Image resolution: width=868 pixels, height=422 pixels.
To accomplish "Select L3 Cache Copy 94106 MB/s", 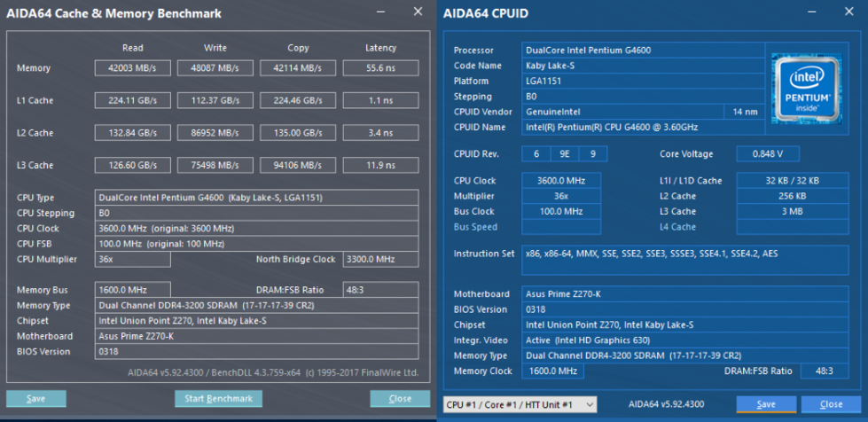I will click(x=298, y=165).
